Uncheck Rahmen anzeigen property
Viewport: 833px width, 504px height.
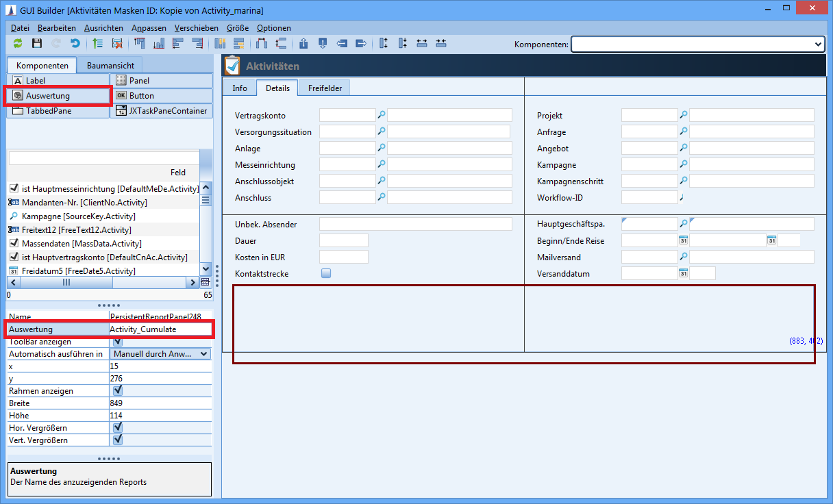118,390
